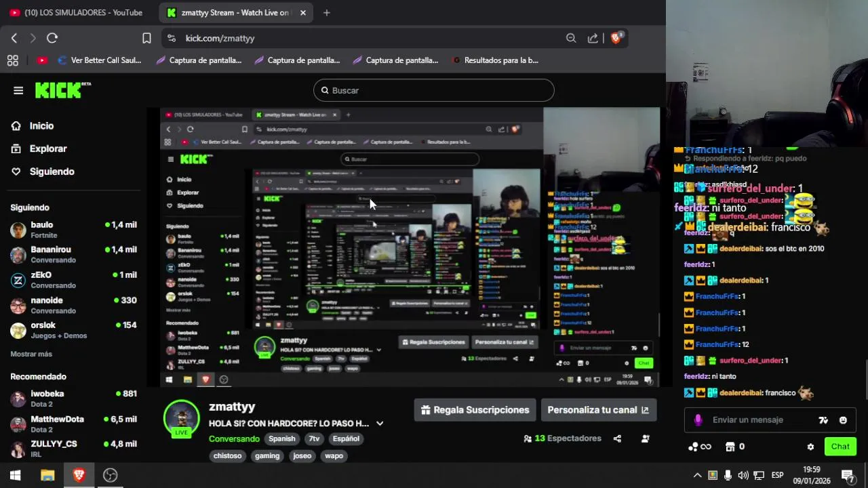The height and width of the screenshot is (488, 868).
Task: Open a new browser tab
Action: pyautogui.click(x=326, y=12)
